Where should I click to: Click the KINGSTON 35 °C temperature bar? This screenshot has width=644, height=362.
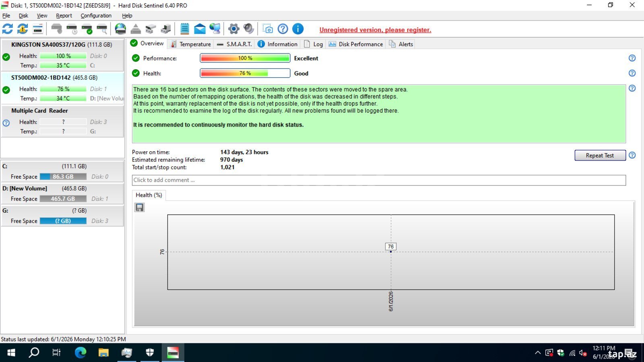(63, 65)
